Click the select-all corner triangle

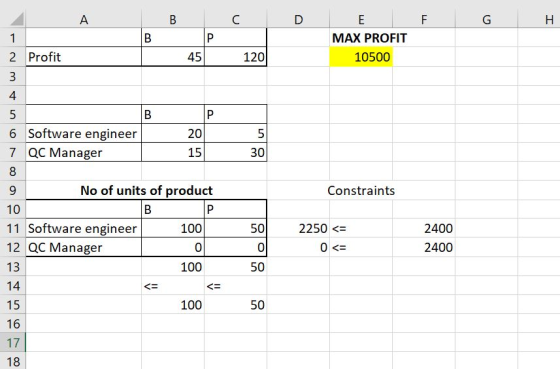(x=17, y=19)
